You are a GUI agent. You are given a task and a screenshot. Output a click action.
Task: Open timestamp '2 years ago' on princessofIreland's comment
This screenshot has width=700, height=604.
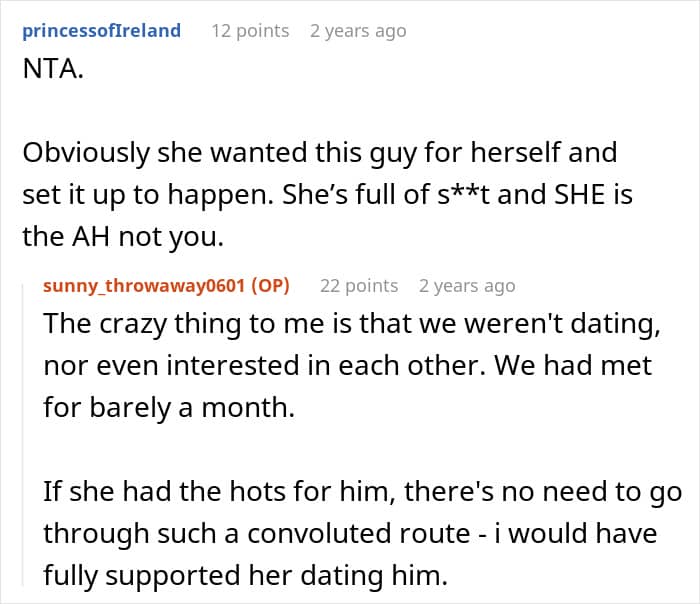(x=358, y=31)
